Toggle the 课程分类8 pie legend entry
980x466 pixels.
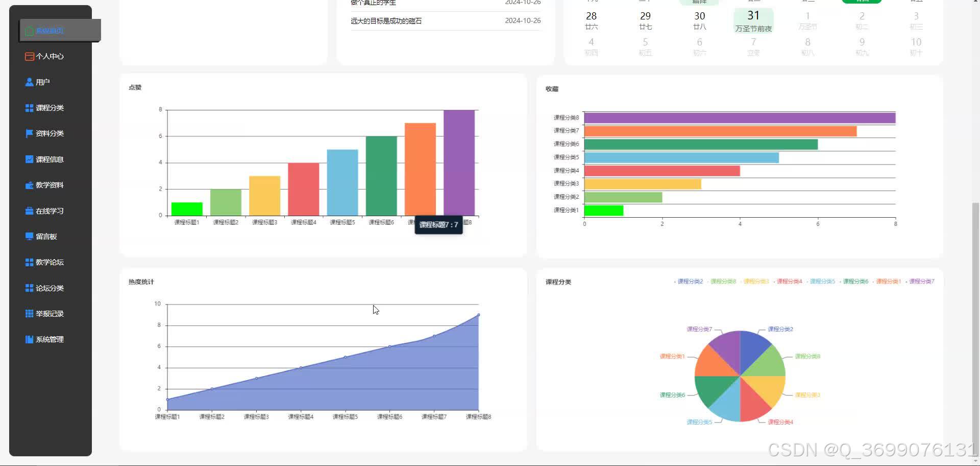coord(722,282)
